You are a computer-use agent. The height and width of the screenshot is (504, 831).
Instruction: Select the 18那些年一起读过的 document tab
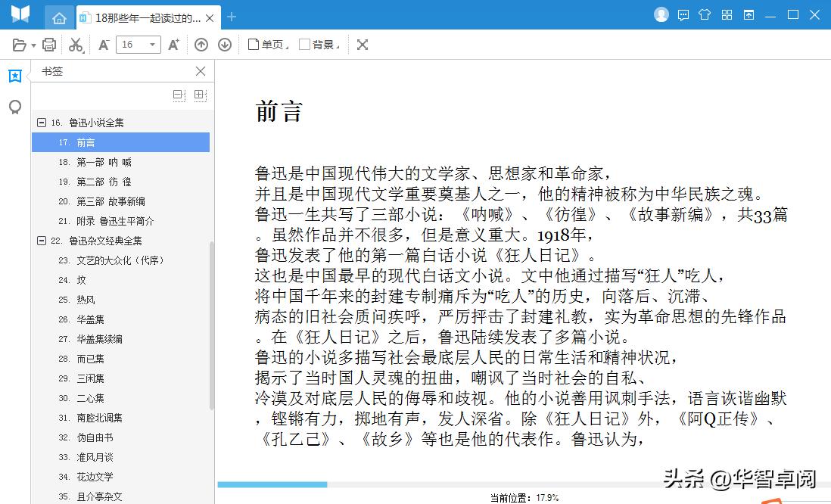(x=144, y=17)
